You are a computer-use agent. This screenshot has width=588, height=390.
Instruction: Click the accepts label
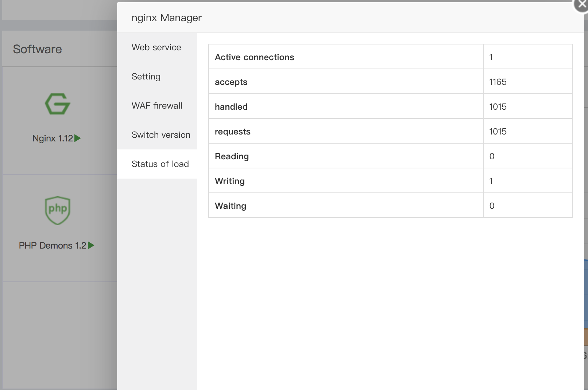click(231, 82)
